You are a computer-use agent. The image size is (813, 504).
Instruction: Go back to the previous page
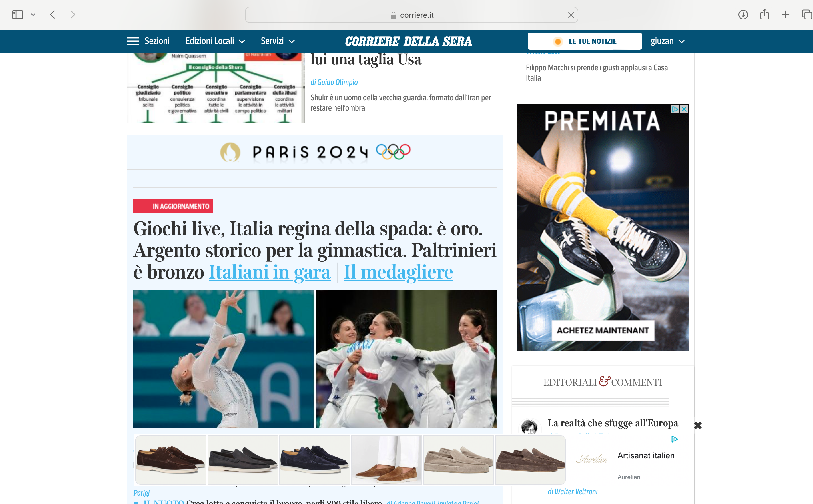coord(52,15)
